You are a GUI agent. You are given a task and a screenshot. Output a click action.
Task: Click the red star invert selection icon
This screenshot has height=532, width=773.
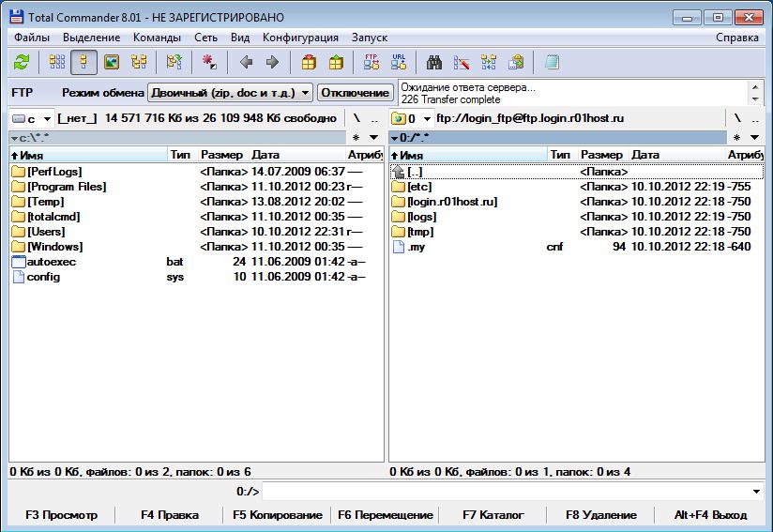pyautogui.click(x=209, y=62)
